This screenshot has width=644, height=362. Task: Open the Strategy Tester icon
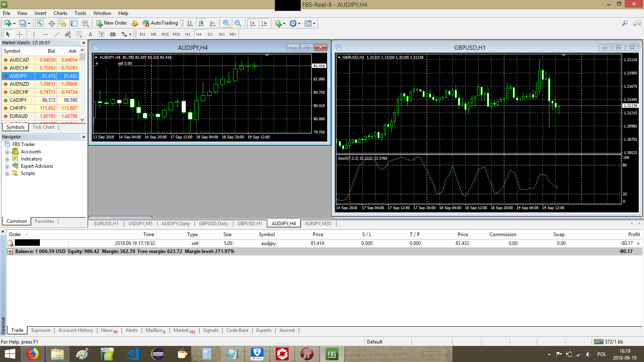tap(85, 23)
